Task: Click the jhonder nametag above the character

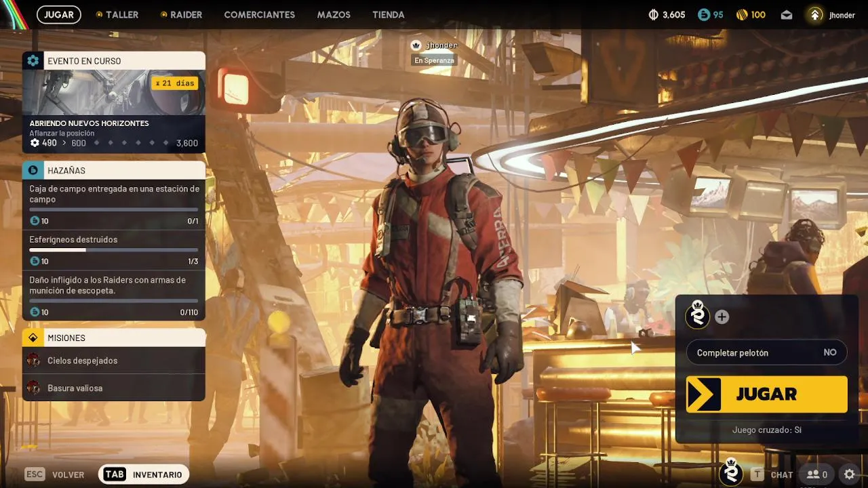Action: (441, 45)
